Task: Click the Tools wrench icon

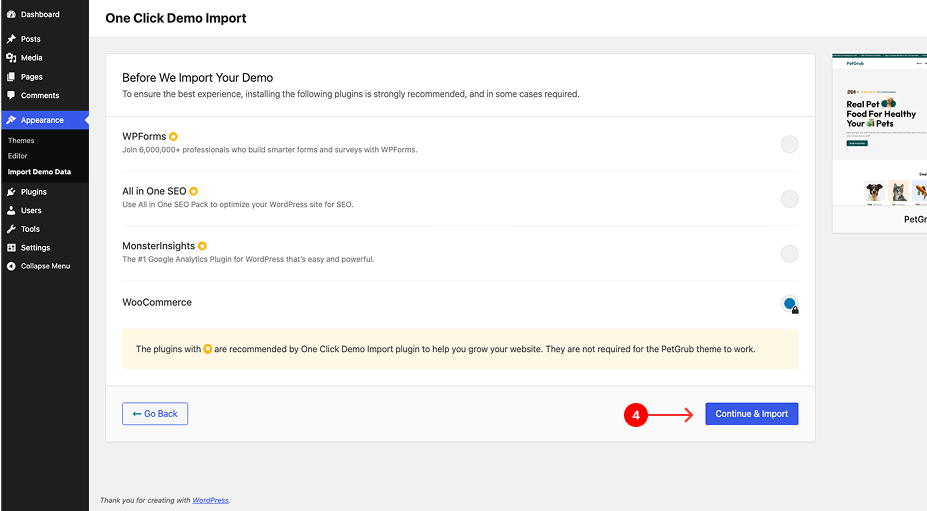Action: (x=11, y=229)
